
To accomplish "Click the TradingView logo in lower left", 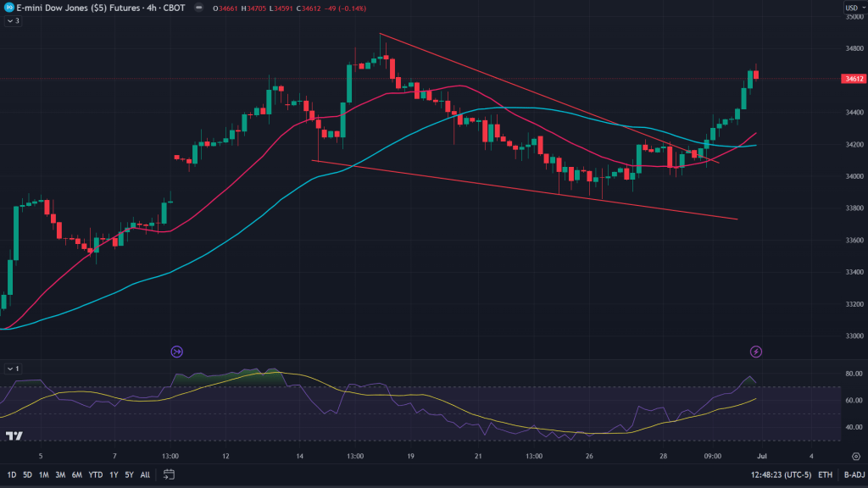I will tap(14, 436).
